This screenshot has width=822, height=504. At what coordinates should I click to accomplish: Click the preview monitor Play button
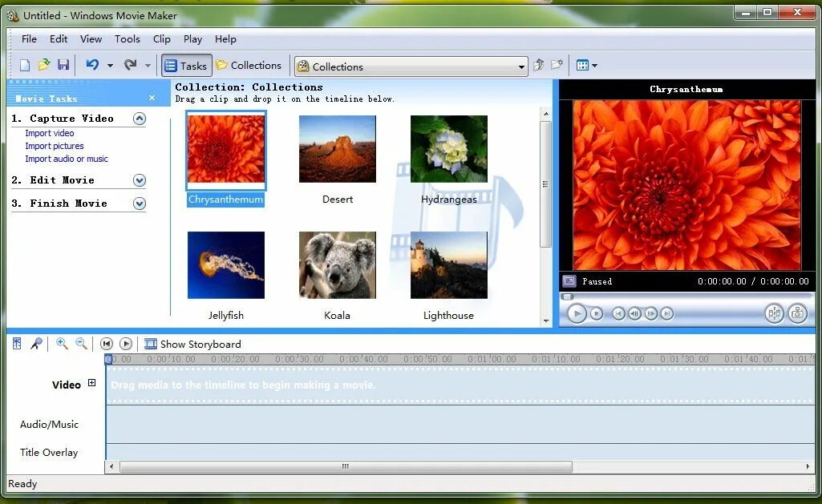click(x=577, y=314)
